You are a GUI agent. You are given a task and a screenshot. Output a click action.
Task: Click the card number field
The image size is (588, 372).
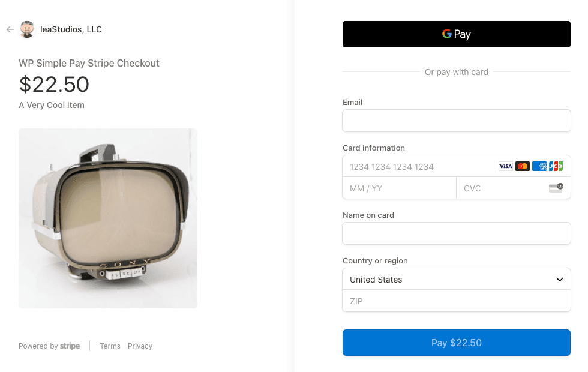click(x=414, y=166)
